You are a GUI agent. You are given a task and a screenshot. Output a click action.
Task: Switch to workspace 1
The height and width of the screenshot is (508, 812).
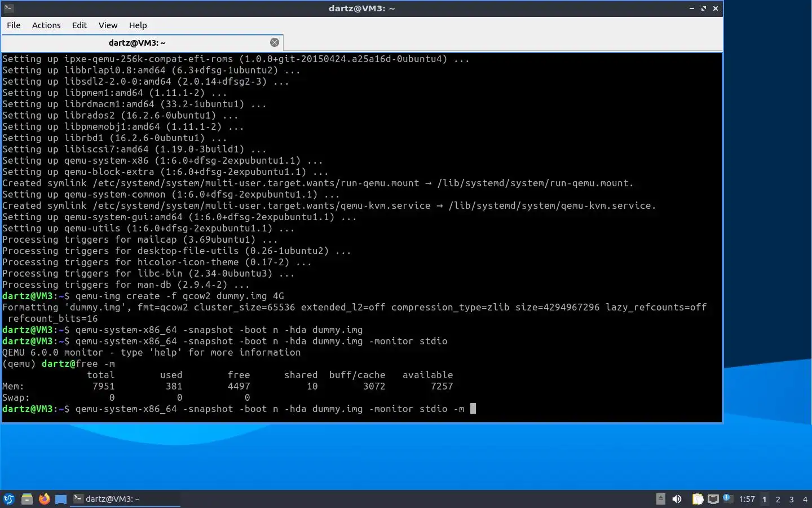tap(765, 499)
